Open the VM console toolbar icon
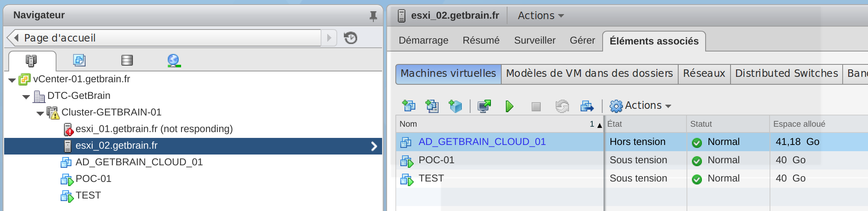This screenshot has width=868, height=211. [484, 106]
